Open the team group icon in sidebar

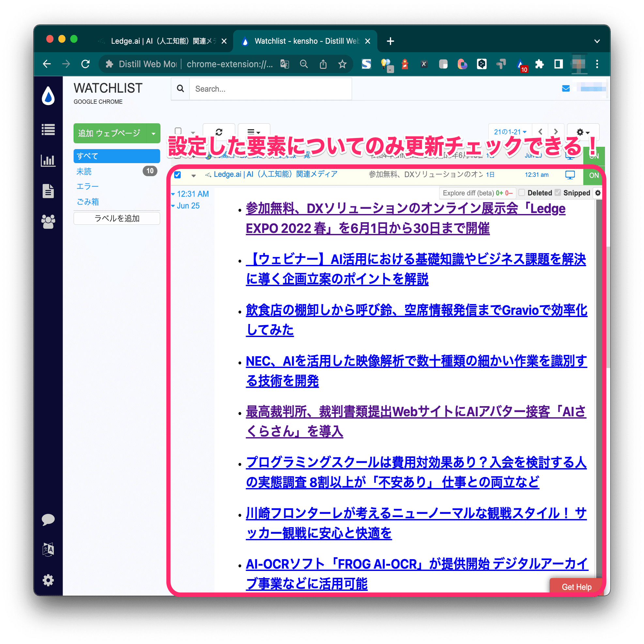(x=48, y=222)
